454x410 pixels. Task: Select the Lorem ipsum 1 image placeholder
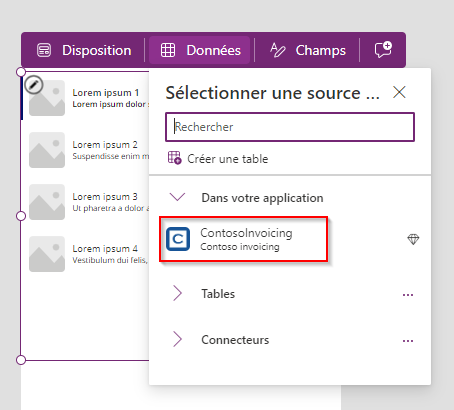coord(47,98)
